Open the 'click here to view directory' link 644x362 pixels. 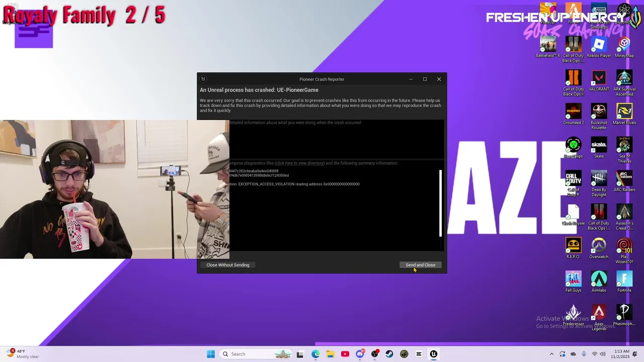299,163
